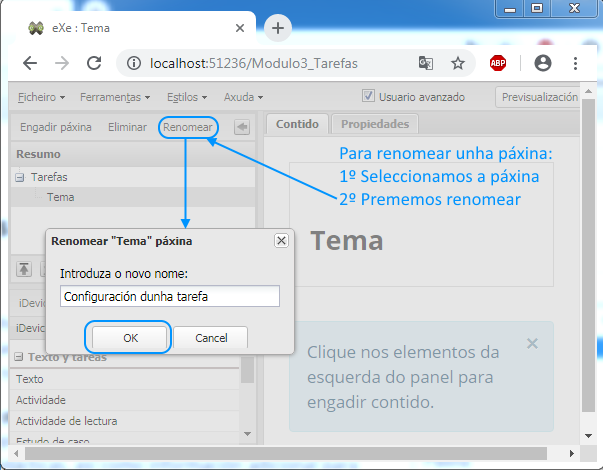603x470 pixels.
Task: Open a new browser tab
Action: pos(278,28)
